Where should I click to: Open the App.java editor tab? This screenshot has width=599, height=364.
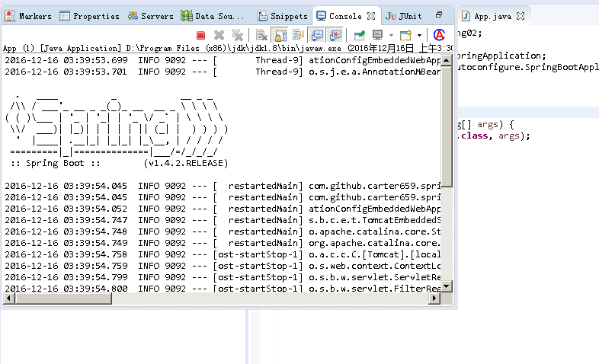coord(492,16)
